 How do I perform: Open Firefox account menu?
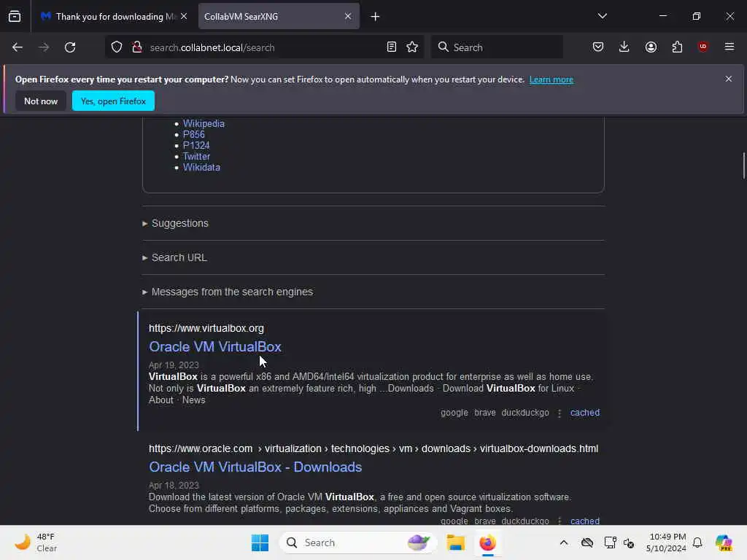[651, 47]
